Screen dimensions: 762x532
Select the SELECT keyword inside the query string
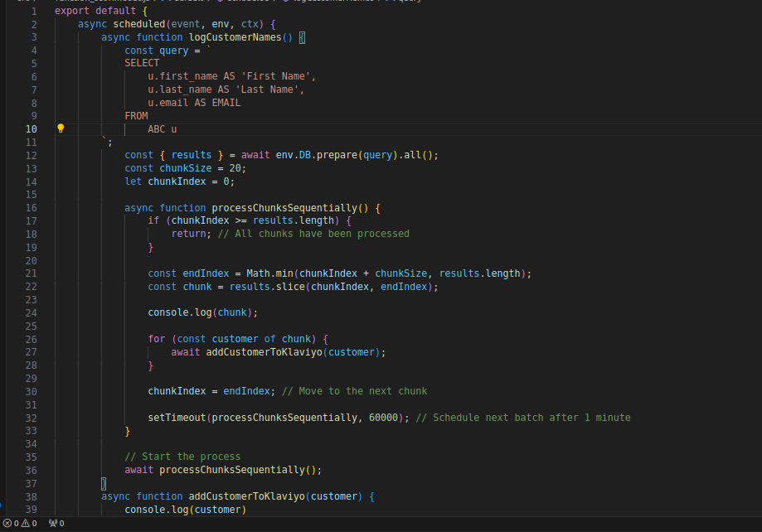click(x=141, y=62)
